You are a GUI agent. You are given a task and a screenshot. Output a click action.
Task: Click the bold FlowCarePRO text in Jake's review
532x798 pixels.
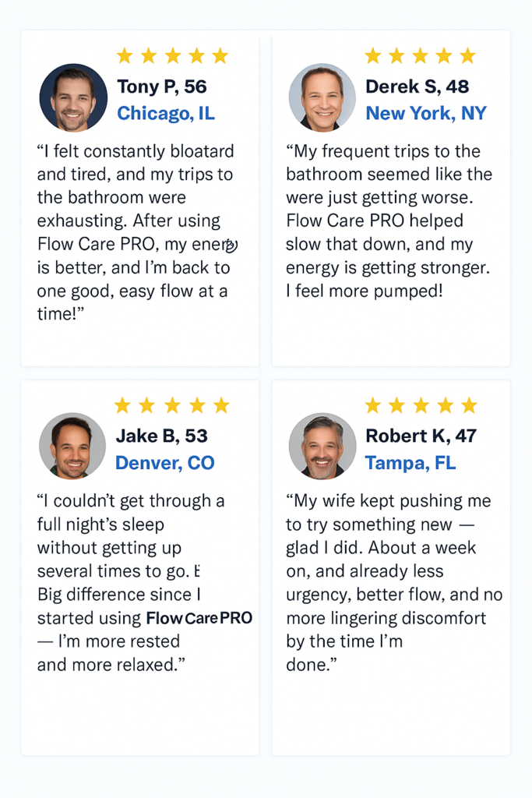199,618
